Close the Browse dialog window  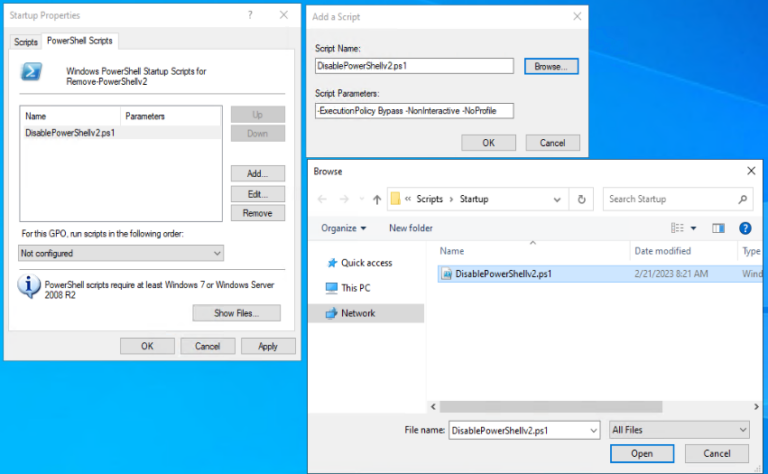coord(751,171)
